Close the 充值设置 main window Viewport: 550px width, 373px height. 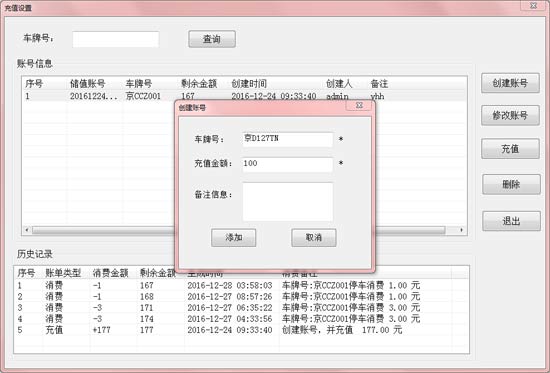pos(533,6)
